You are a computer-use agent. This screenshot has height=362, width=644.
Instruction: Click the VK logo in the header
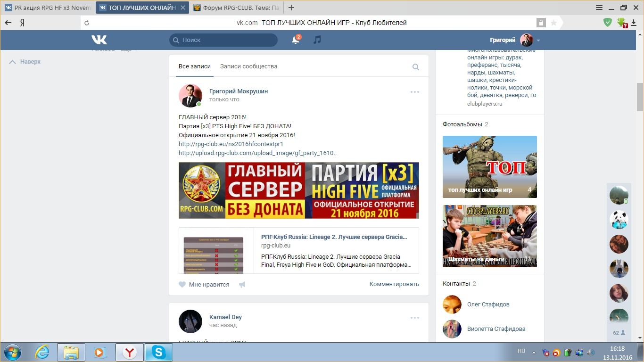[x=99, y=40]
